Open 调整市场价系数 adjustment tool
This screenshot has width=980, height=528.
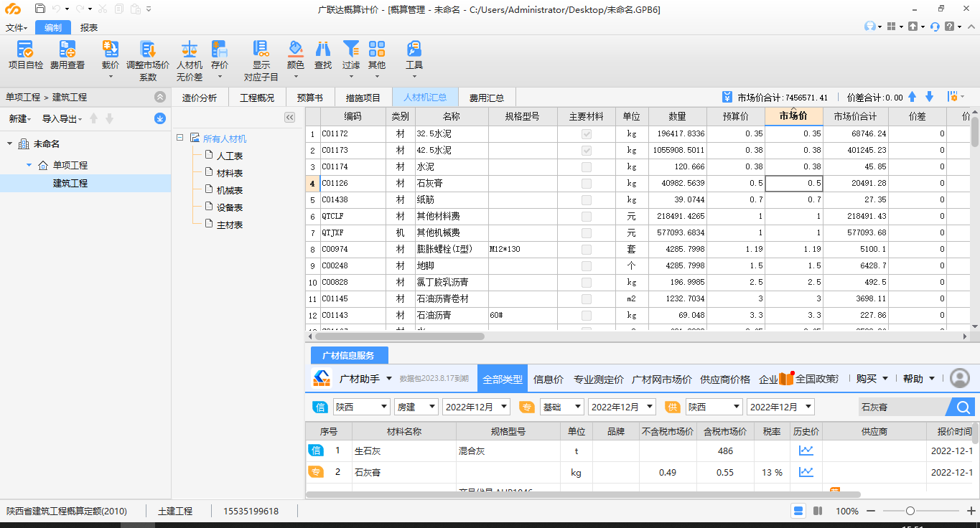[148, 60]
